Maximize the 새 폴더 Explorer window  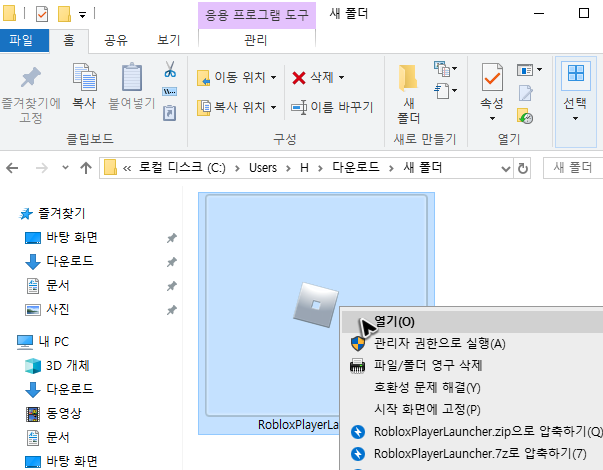pyautogui.click(x=584, y=13)
